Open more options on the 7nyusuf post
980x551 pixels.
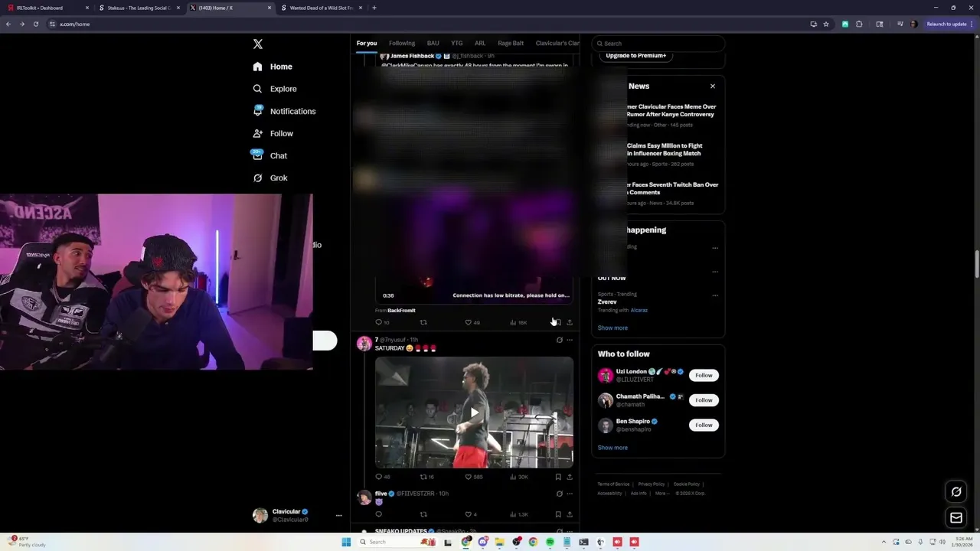tap(570, 340)
